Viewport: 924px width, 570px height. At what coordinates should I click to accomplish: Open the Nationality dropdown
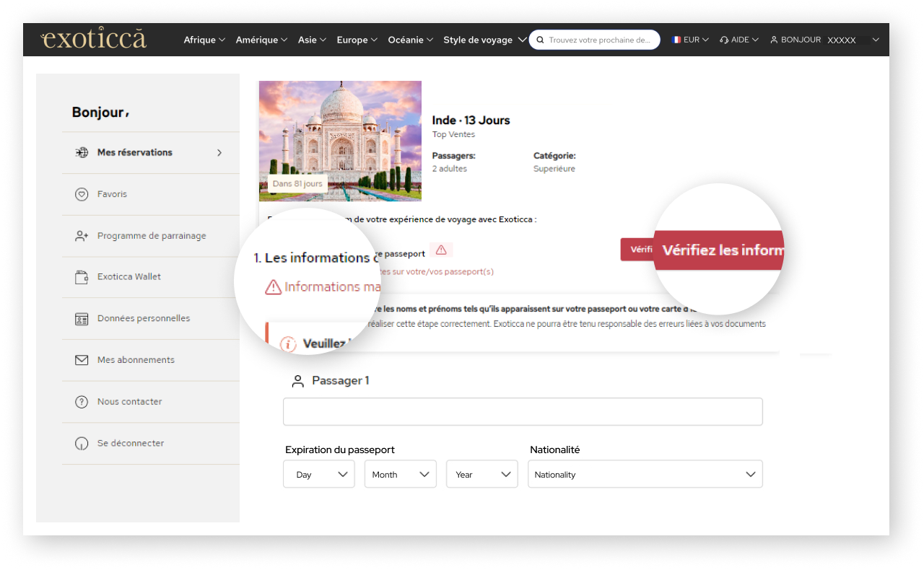pyautogui.click(x=645, y=474)
